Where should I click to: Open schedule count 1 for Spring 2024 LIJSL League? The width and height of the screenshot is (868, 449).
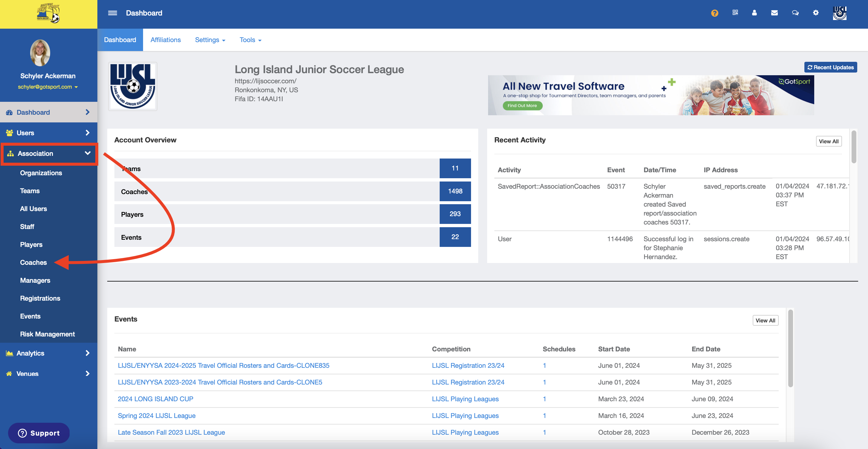[x=544, y=415]
